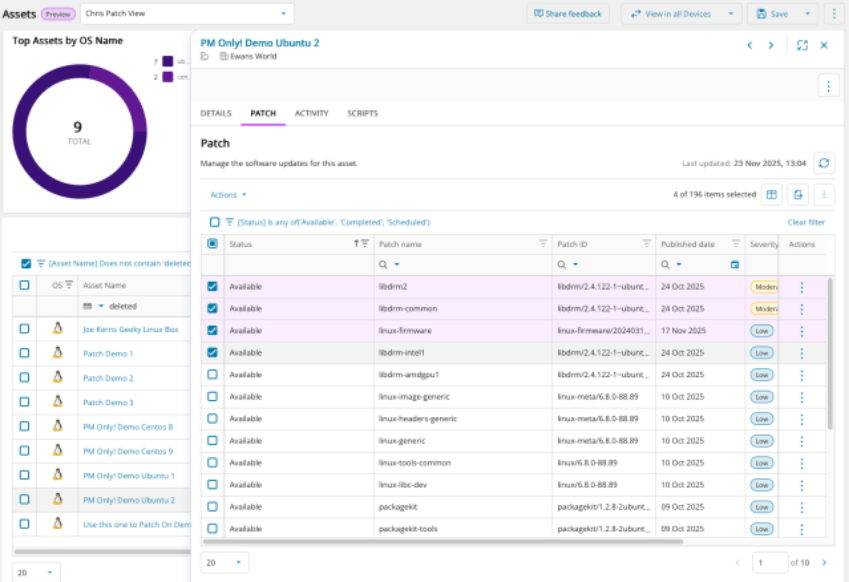849x582 pixels.
Task: Open the patch page size dropdown
Action: point(225,563)
